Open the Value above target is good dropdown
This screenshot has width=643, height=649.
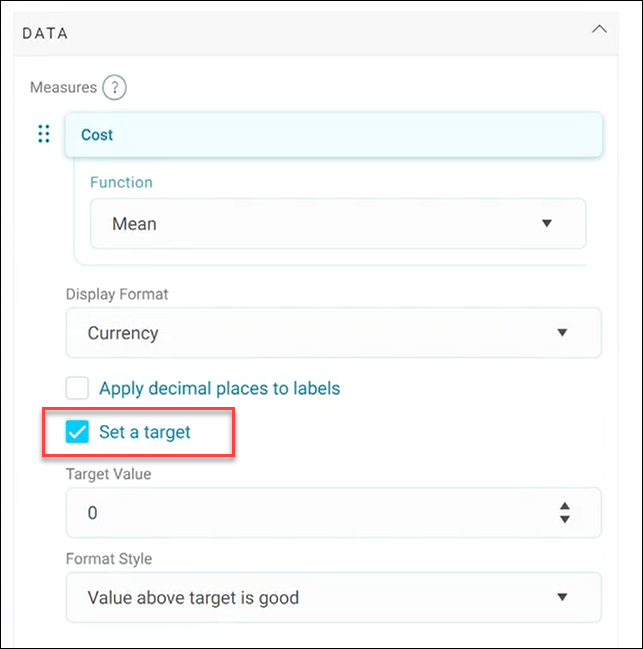point(333,597)
